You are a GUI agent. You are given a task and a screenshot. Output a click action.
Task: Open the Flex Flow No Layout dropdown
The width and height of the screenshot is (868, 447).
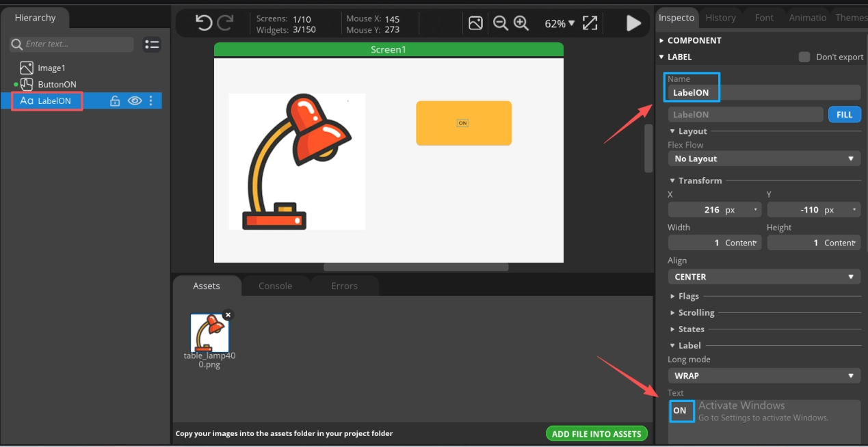(763, 159)
